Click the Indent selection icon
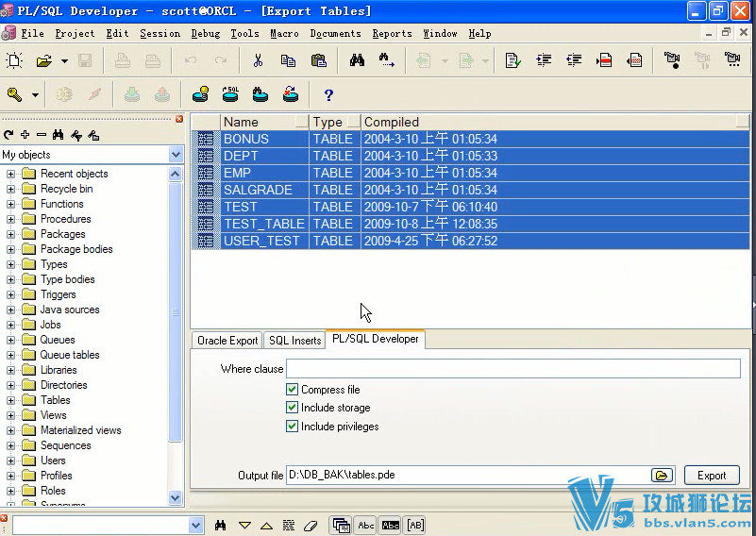Viewport: 756px width, 536px height. [x=544, y=60]
